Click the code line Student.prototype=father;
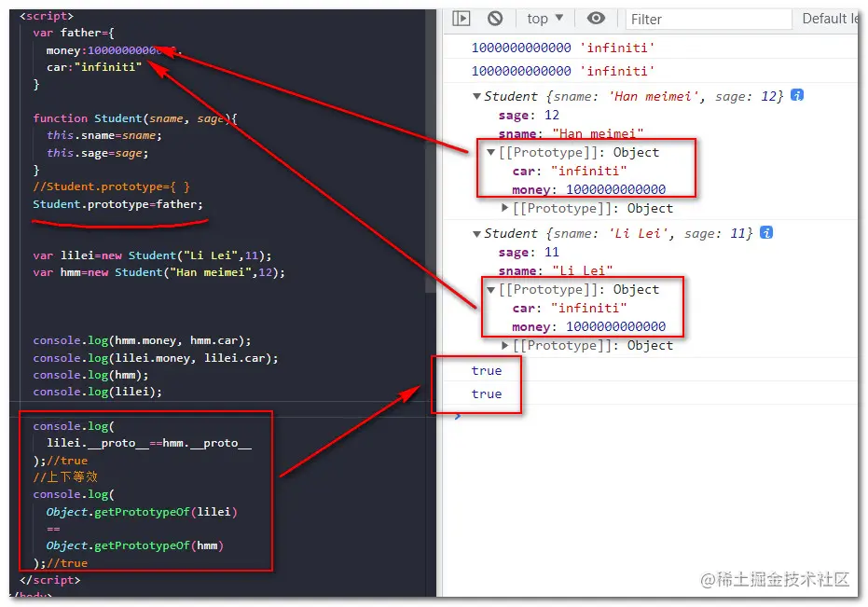 117,204
